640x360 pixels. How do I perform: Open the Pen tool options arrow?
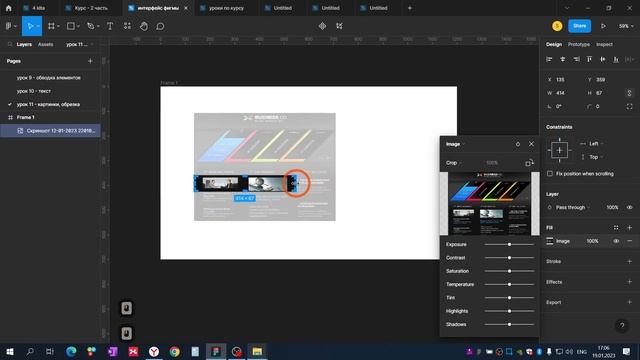click(98, 27)
